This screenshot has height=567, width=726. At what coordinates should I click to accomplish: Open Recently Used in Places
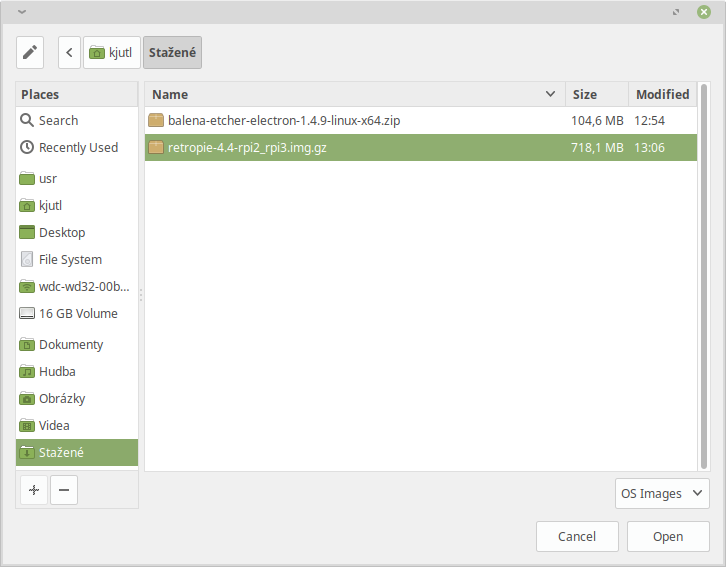[x=77, y=147]
